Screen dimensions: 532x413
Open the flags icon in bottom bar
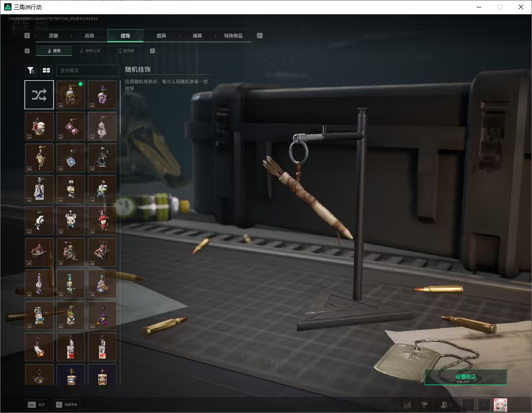pyautogui.click(x=425, y=405)
